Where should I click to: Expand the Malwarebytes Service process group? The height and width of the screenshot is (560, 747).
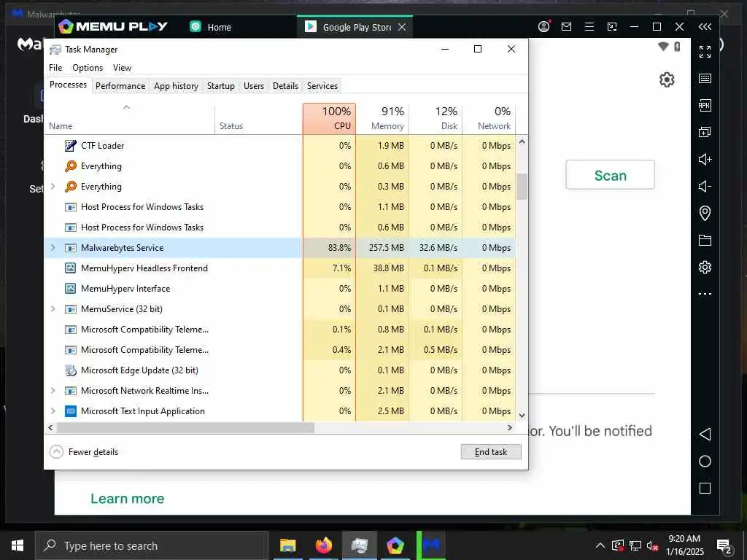(53, 248)
